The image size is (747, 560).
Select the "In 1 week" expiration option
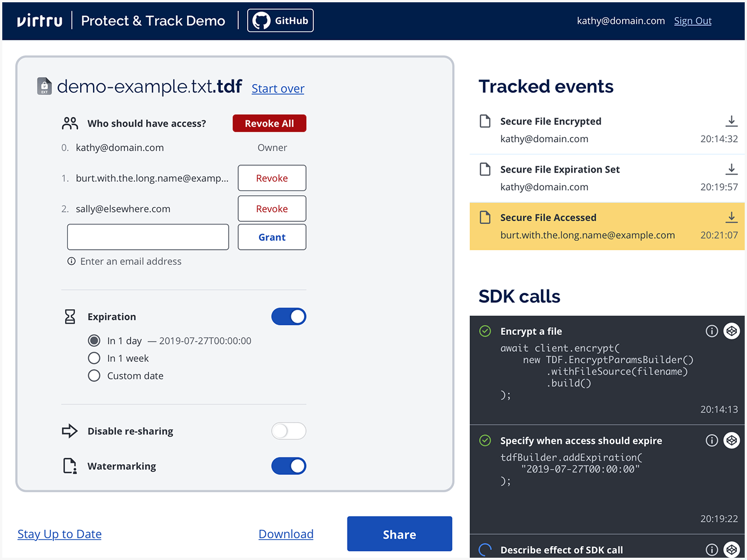[x=94, y=358]
